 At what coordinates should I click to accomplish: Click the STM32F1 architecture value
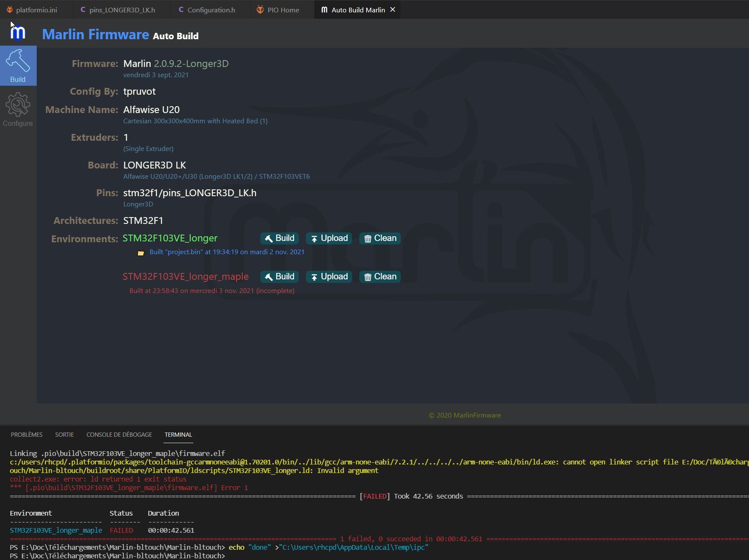pos(143,221)
